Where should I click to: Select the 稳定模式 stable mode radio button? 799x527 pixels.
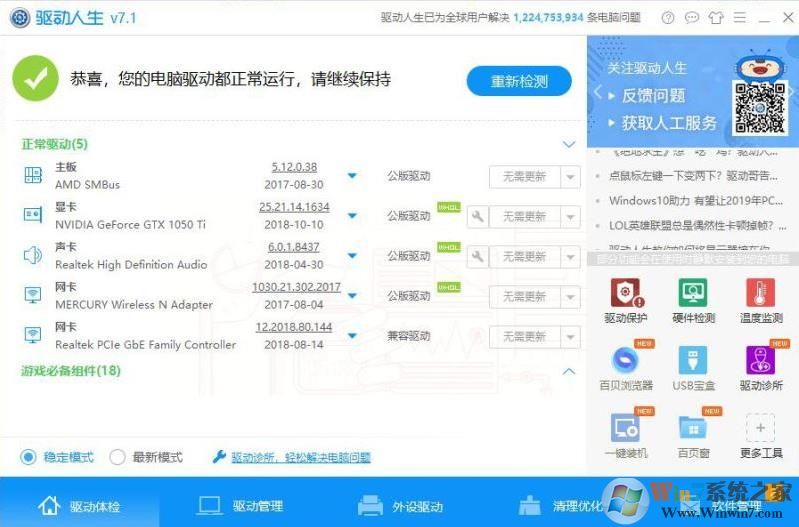pyautogui.click(x=29, y=457)
